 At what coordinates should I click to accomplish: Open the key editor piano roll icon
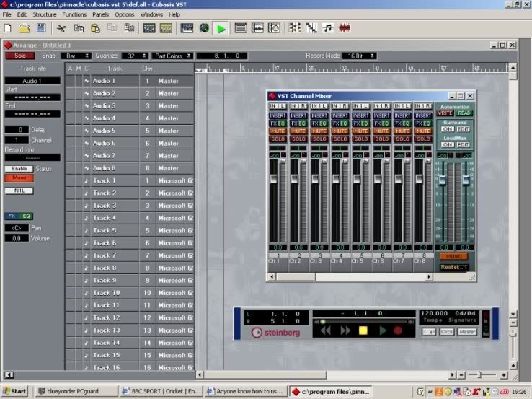[x=311, y=28]
